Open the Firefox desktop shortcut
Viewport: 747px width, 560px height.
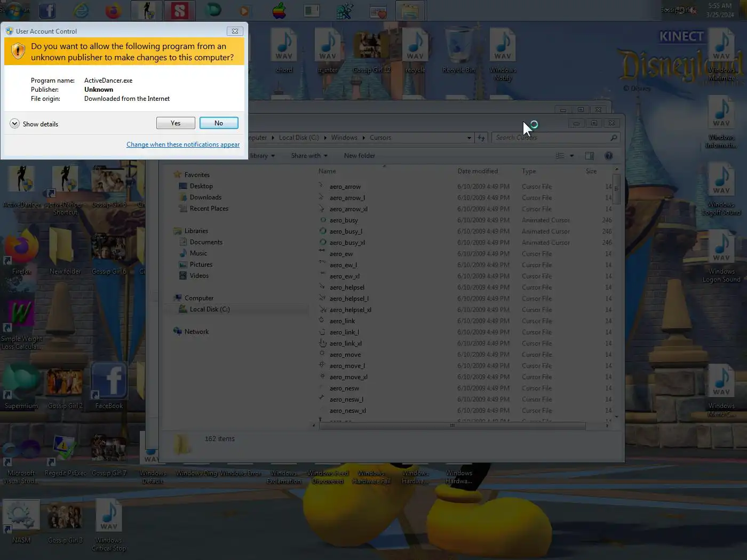tap(21, 252)
